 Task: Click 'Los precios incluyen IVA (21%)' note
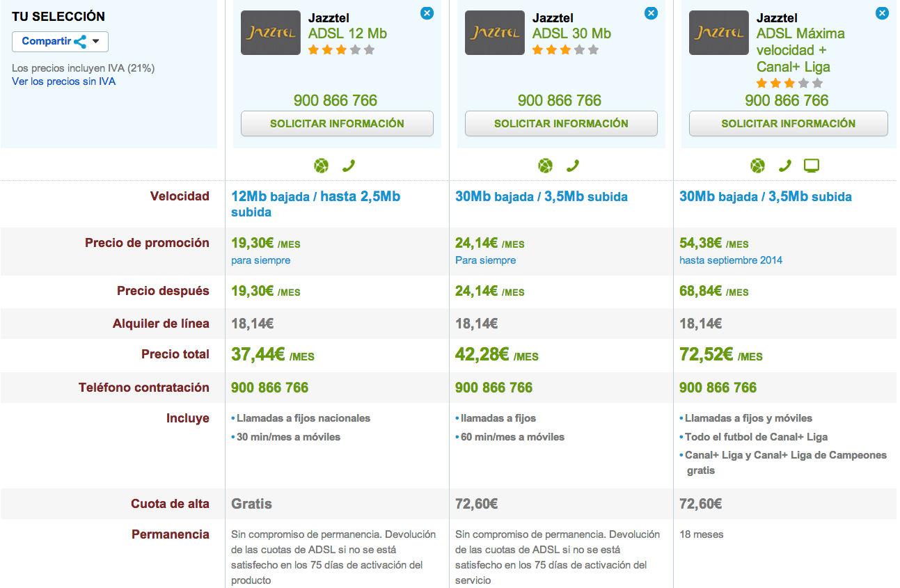click(x=84, y=68)
